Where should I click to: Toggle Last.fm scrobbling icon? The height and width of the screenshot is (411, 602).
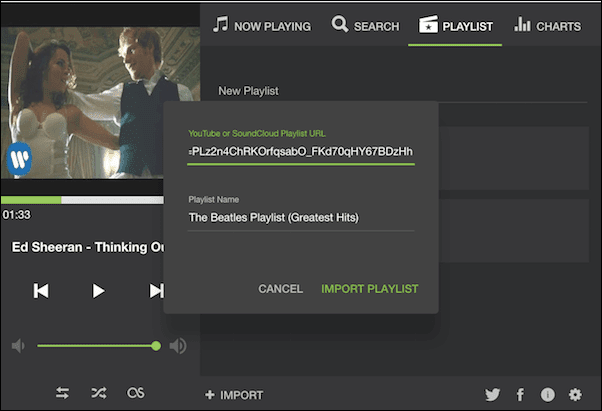point(136,393)
